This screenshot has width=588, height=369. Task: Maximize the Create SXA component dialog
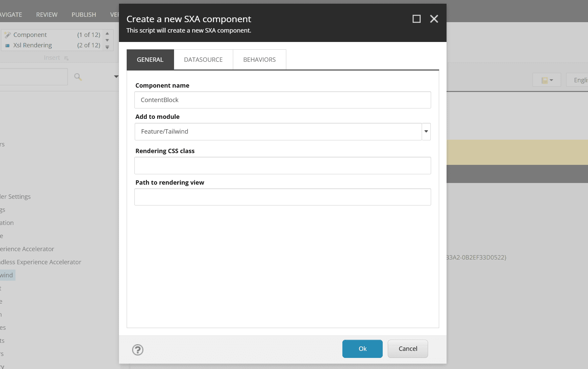click(x=416, y=19)
